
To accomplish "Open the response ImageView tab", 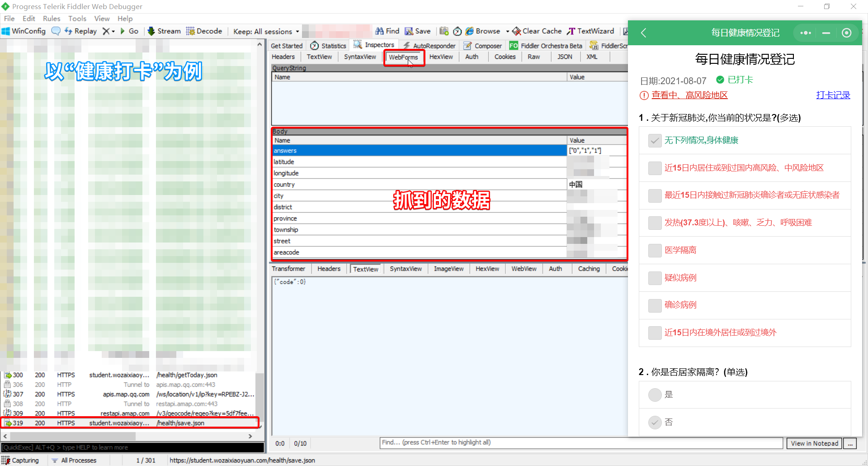I will pyautogui.click(x=448, y=269).
